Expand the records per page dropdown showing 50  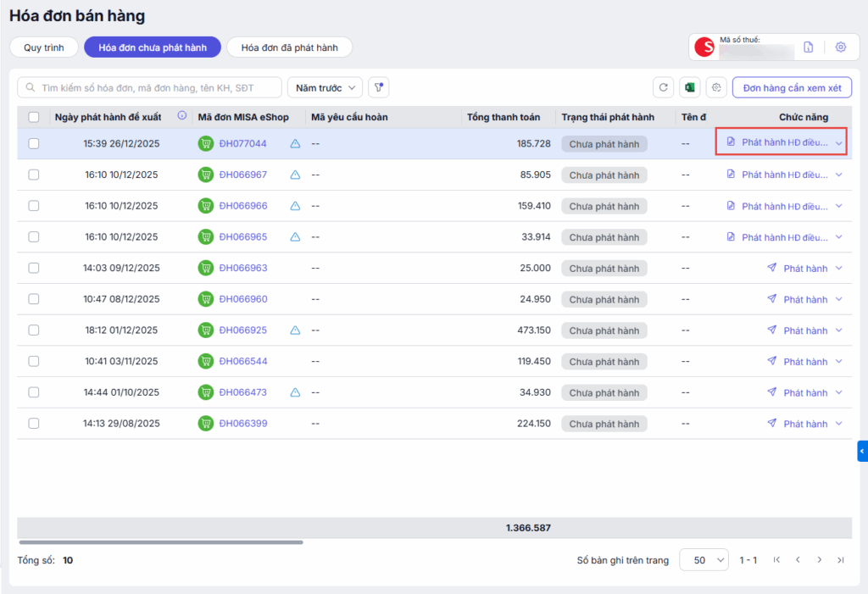pos(704,560)
